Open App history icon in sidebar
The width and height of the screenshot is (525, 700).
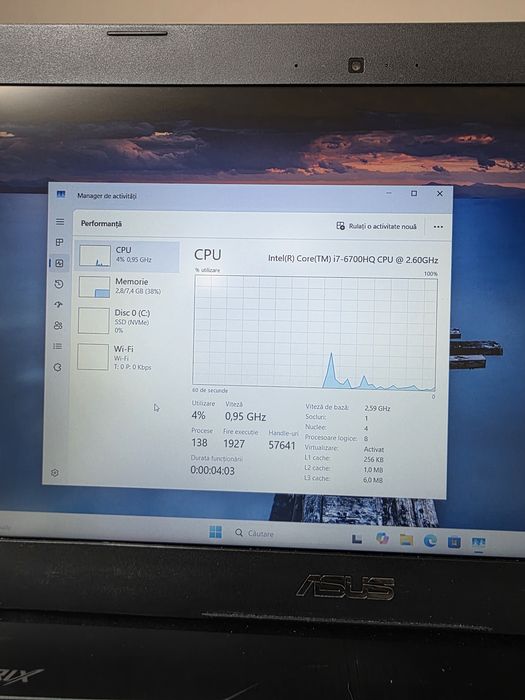[x=59, y=284]
